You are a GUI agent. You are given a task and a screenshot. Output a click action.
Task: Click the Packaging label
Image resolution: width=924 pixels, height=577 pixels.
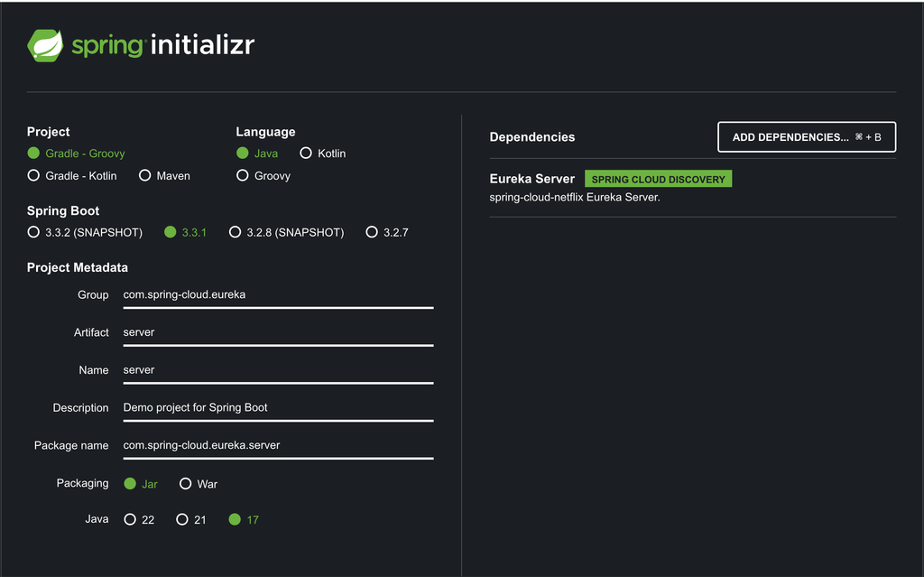coord(82,483)
